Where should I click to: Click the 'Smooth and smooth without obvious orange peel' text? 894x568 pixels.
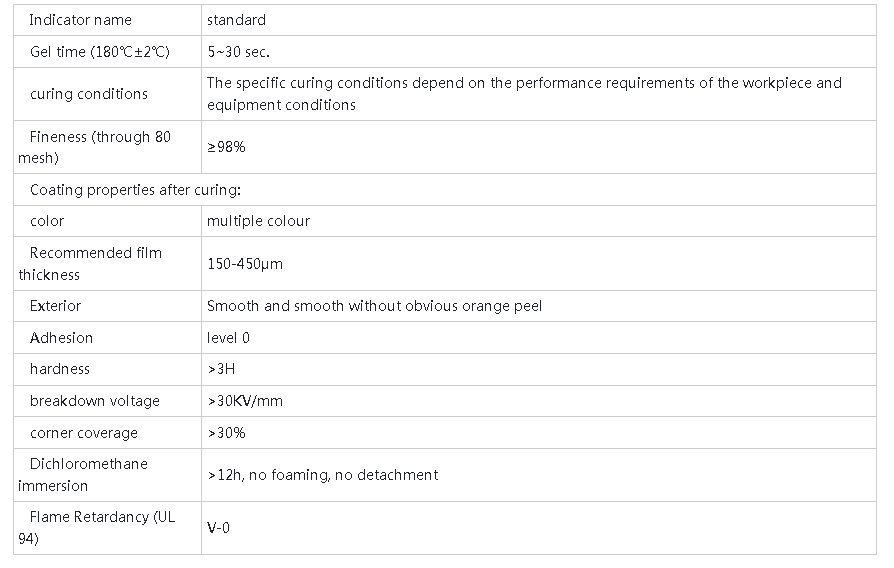(x=374, y=306)
